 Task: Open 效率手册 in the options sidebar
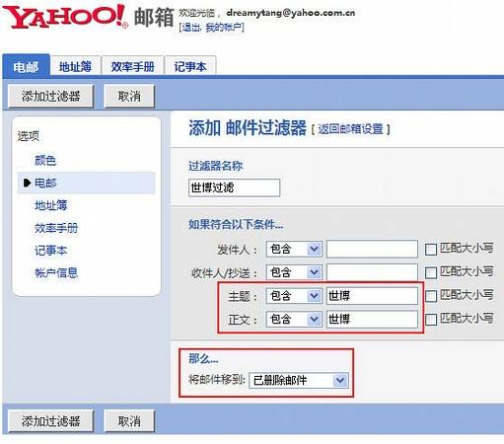56,228
